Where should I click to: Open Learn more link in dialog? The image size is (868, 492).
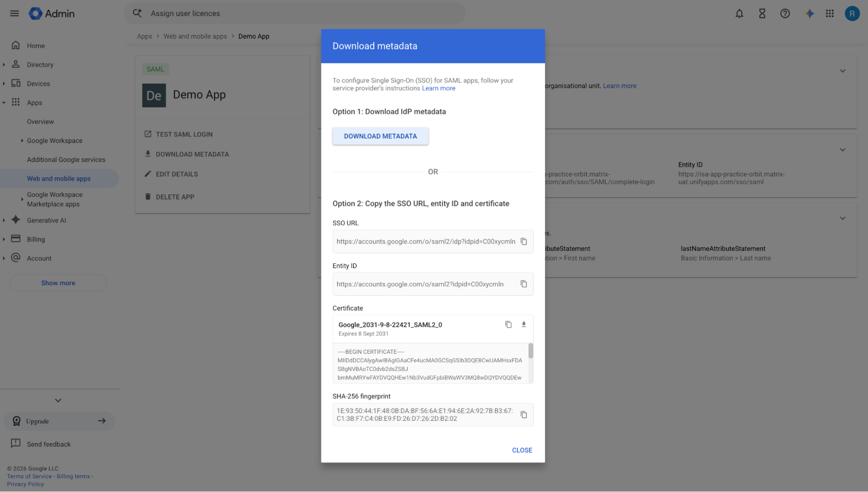pos(439,88)
